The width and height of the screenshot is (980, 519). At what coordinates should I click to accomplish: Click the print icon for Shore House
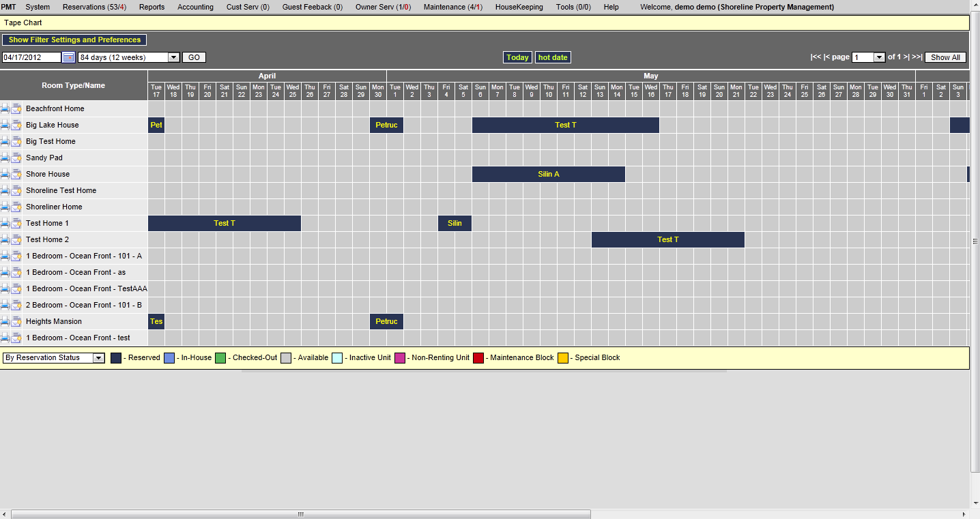(5, 174)
